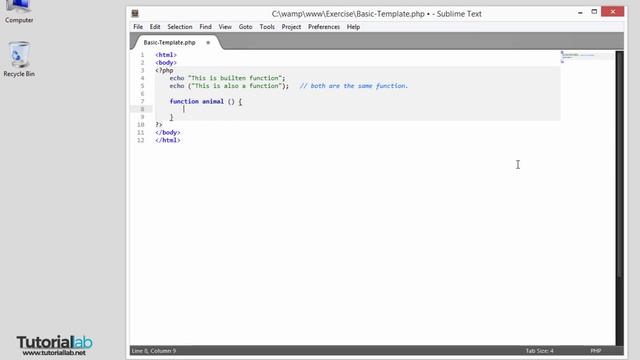Click the <?php opening tag
This screenshot has width=640, height=360.
tap(164, 70)
